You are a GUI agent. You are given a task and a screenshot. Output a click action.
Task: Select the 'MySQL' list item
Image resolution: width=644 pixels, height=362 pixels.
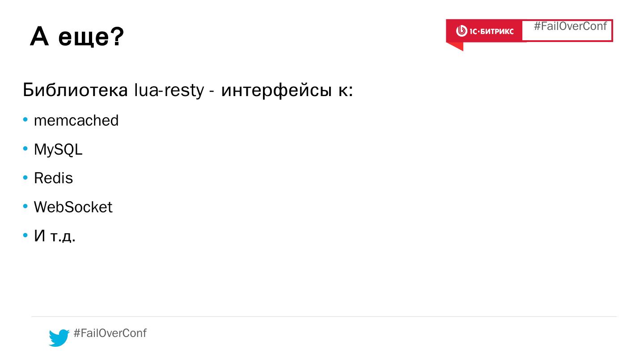click(x=58, y=150)
